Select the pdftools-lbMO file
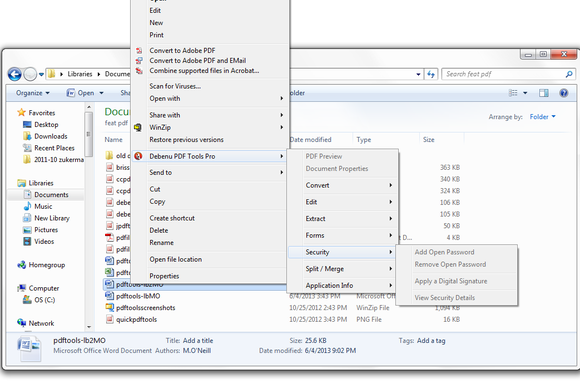This screenshot has height=388, width=580. point(138,296)
